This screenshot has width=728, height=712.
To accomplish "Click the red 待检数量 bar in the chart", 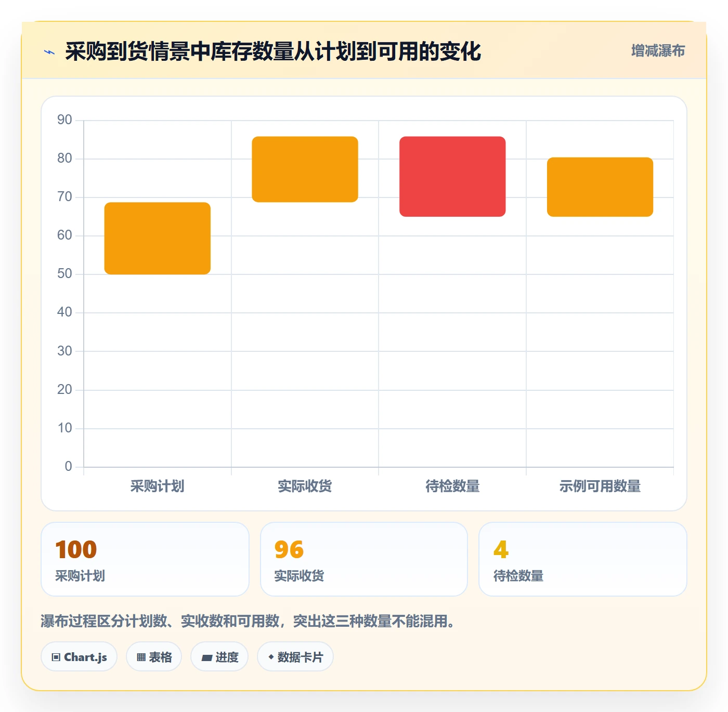I will [452, 177].
